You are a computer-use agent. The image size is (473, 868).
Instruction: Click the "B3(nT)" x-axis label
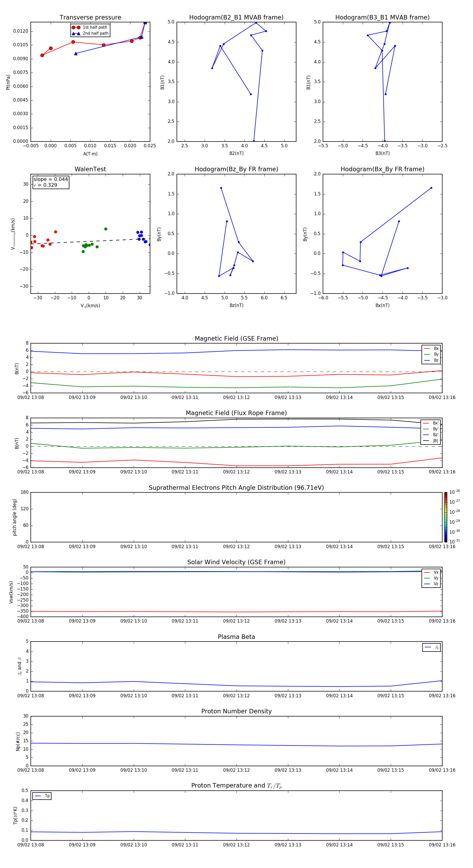coord(382,153)
